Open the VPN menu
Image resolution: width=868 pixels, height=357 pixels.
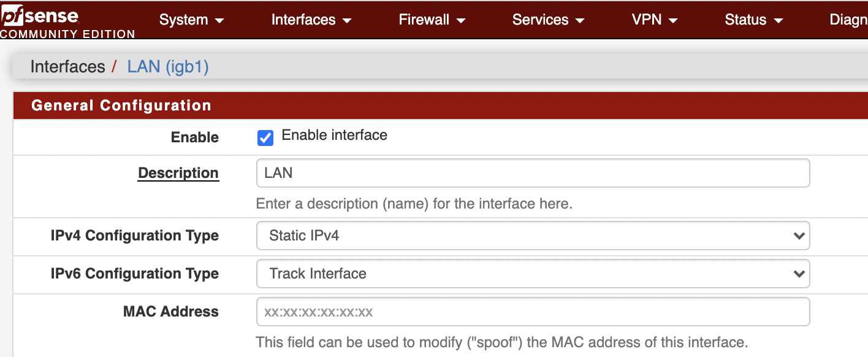[x=655, y=20]
